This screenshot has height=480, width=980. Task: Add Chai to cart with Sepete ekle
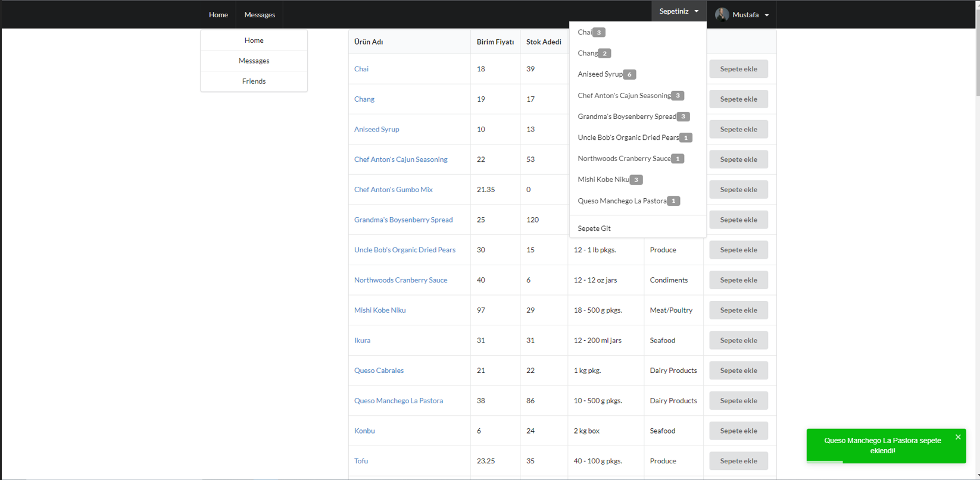[x=738, y=69]
